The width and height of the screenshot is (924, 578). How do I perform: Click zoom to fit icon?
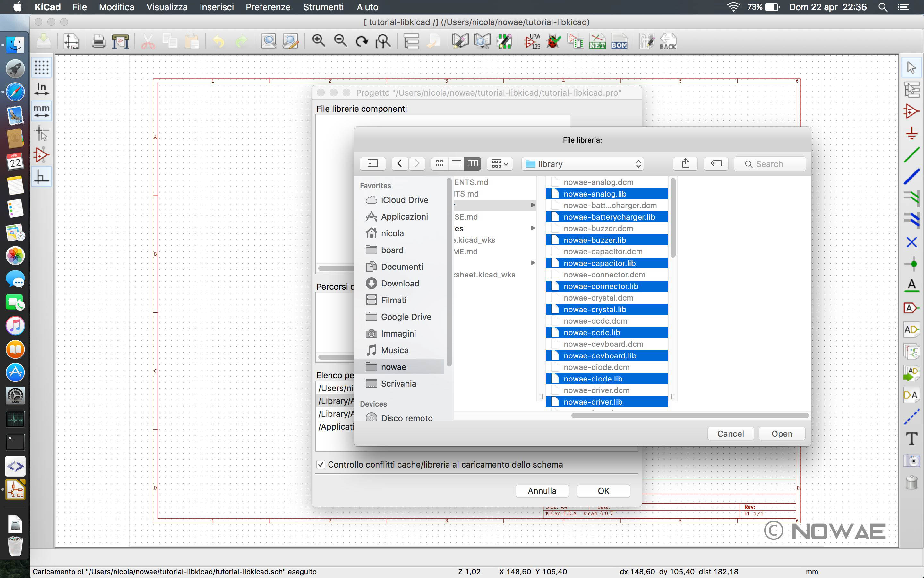[x=383, y=41]
